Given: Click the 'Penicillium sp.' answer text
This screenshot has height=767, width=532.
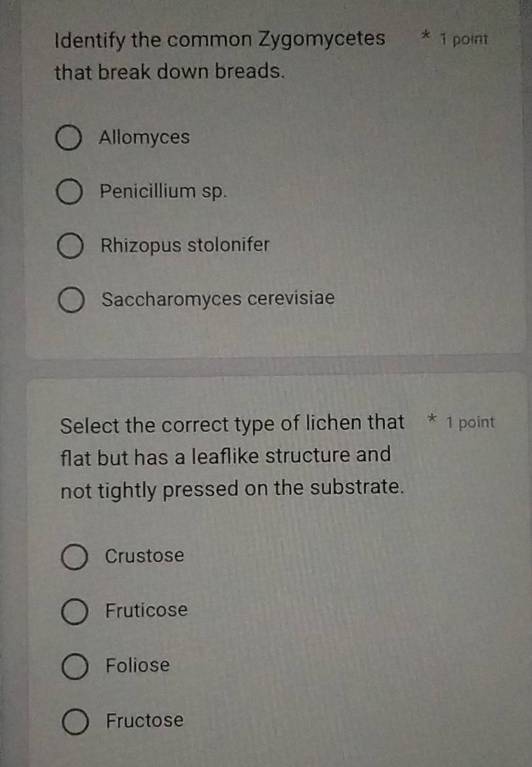Looking at the screenshot, I should 164,192.
